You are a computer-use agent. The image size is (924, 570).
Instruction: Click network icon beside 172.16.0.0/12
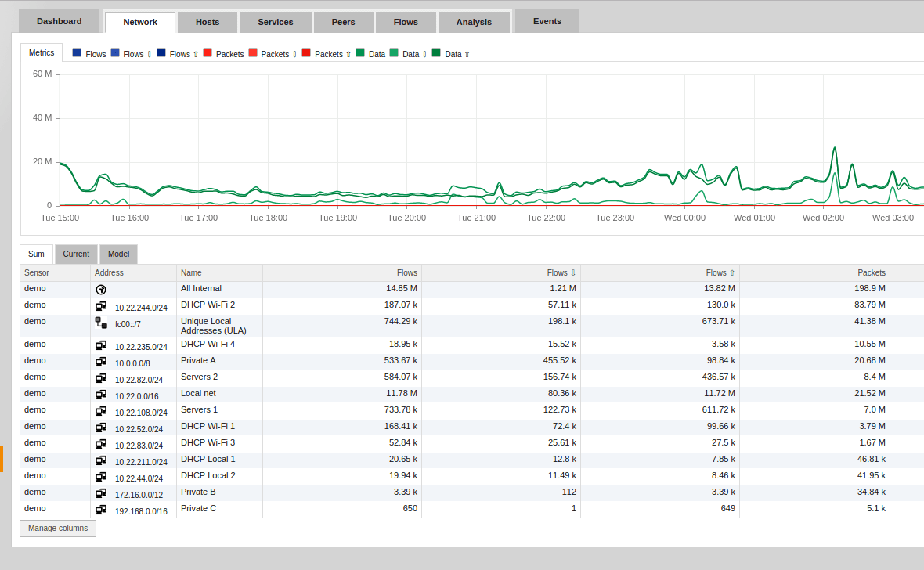coord(101,493)
